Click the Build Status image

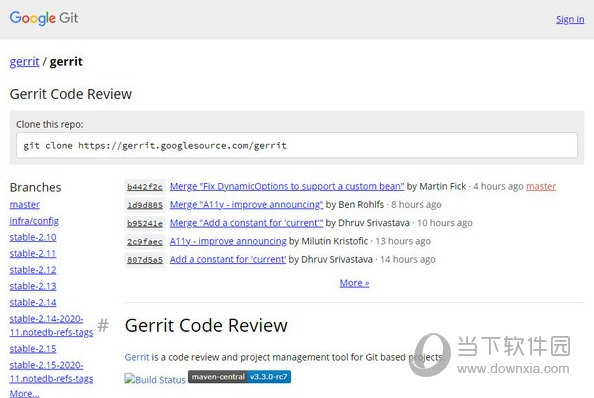click(x=155, y=379)
